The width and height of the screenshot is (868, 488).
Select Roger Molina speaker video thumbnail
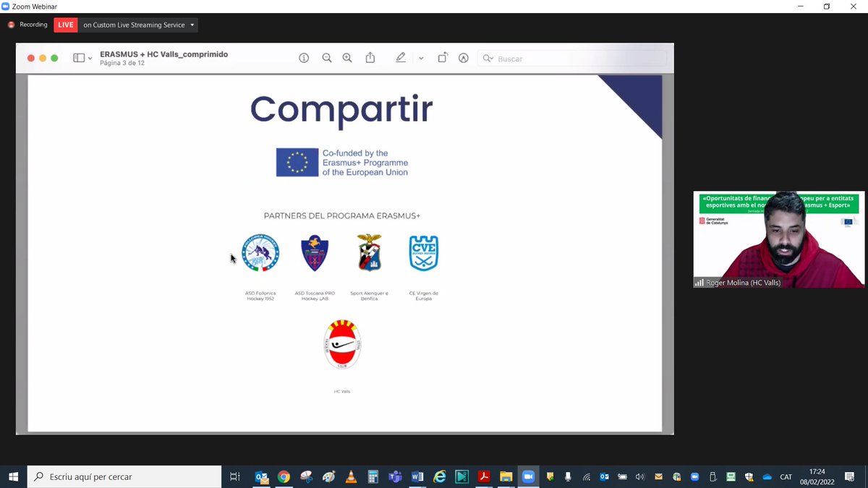[x=778, y=239]
